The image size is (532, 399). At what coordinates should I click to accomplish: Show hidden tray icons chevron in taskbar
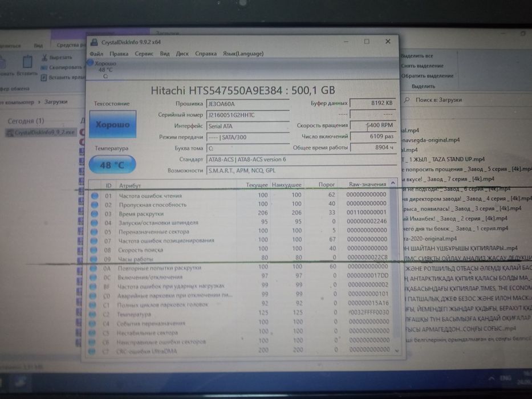click(491, 378)
